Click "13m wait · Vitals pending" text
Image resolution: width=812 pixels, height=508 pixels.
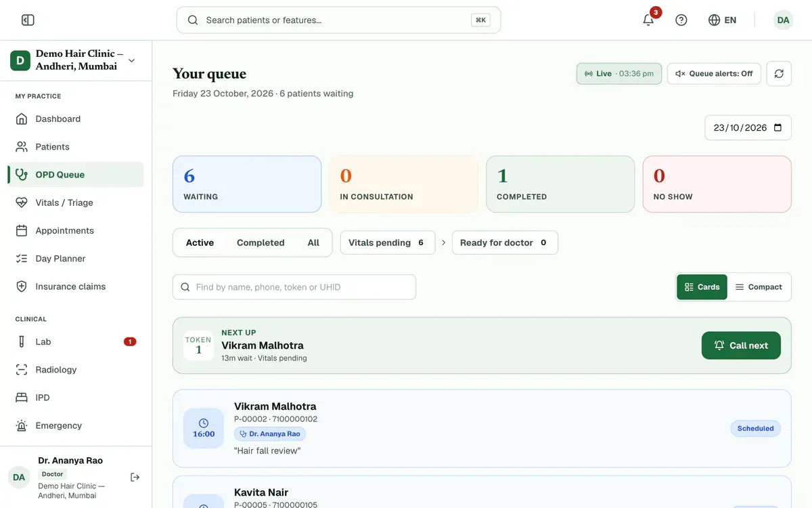click(x=264, y=358)
